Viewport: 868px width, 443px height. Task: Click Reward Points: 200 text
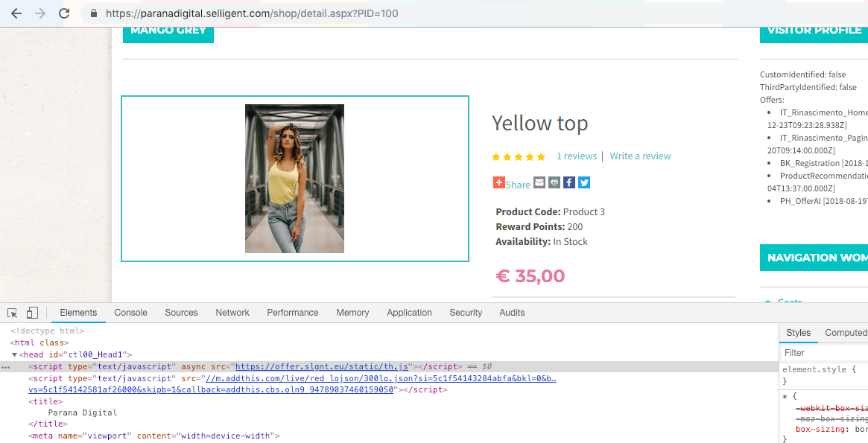(539, 227)
